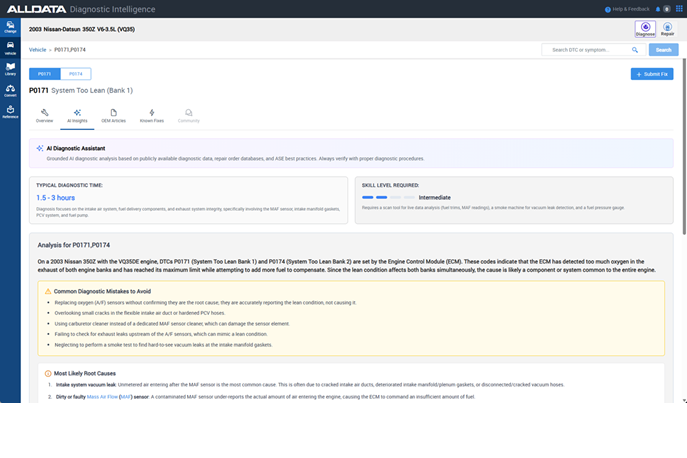Click the 'TYPICAL DIAGNOSTIC TIME' label

(x=69, y=185)
